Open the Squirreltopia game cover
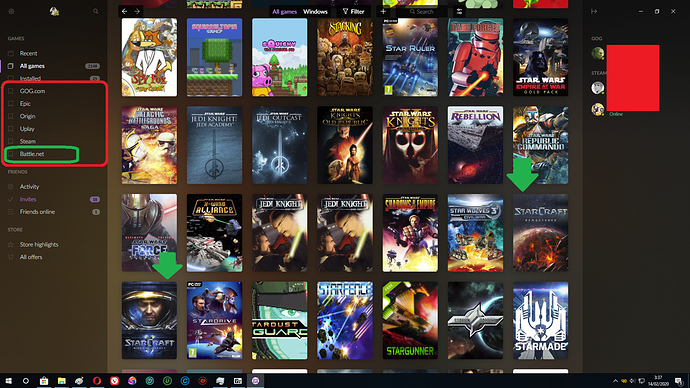 tap(214, 57)
